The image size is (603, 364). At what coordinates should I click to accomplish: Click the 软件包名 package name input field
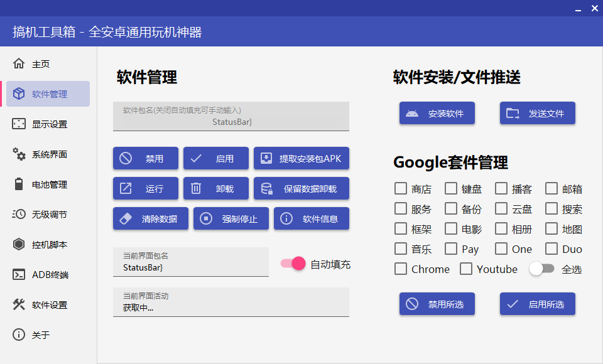[x=231, y=117]
